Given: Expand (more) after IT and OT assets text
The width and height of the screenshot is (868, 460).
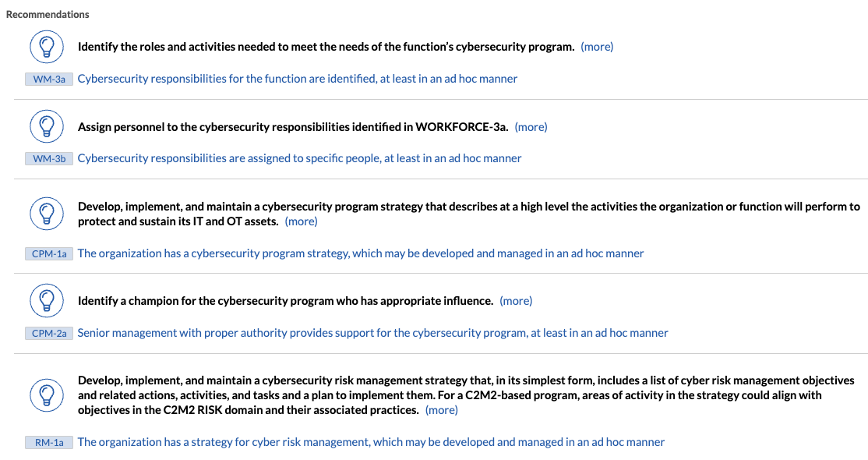Looking at the screenshot, I should coord(301,221).
